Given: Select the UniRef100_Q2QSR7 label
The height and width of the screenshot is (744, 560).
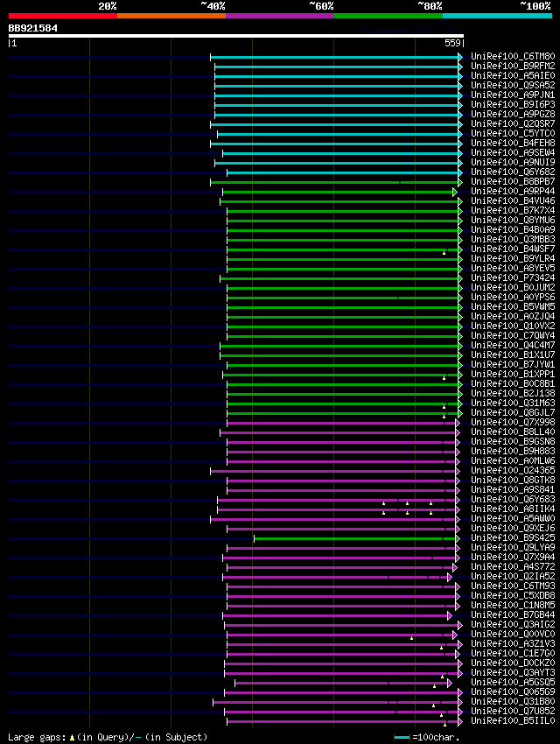Looking at the screenshot, I should 513,123.
